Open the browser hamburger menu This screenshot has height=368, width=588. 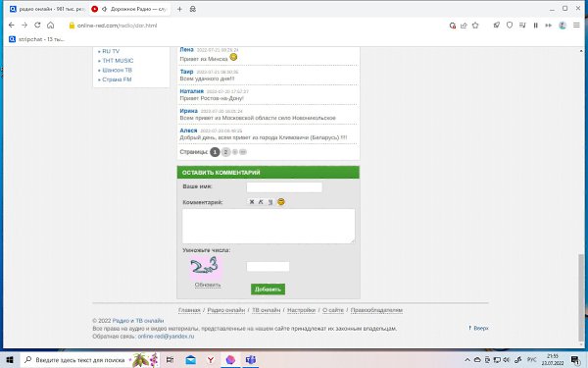(x=576, y=26)
